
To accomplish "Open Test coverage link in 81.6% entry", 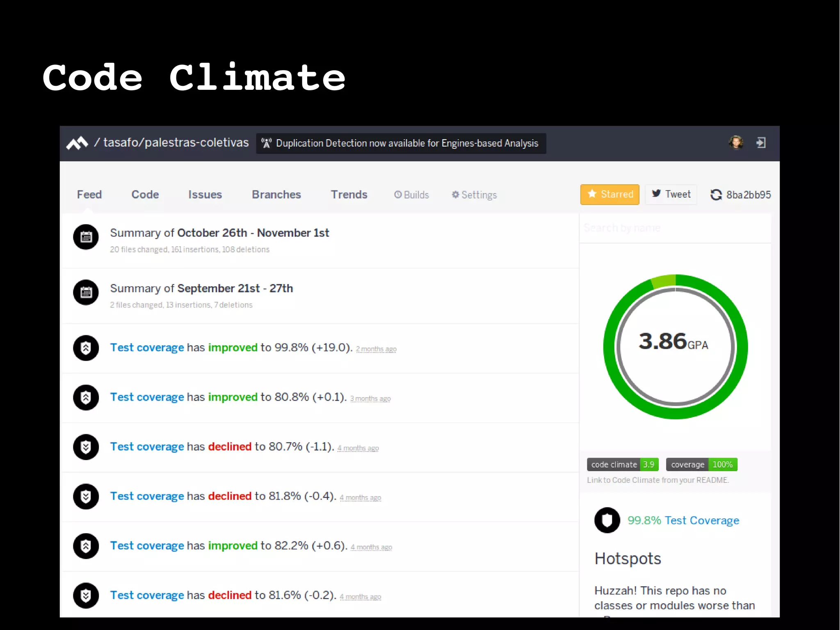I will tap(147, 596).
